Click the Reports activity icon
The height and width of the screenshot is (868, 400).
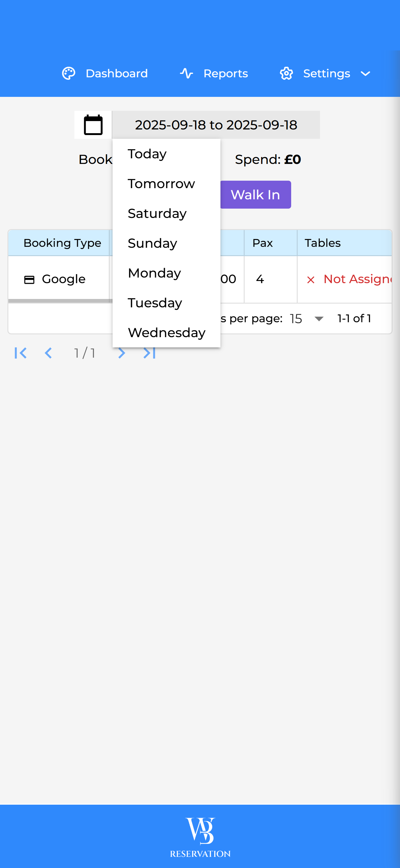(x=186, y=74)
